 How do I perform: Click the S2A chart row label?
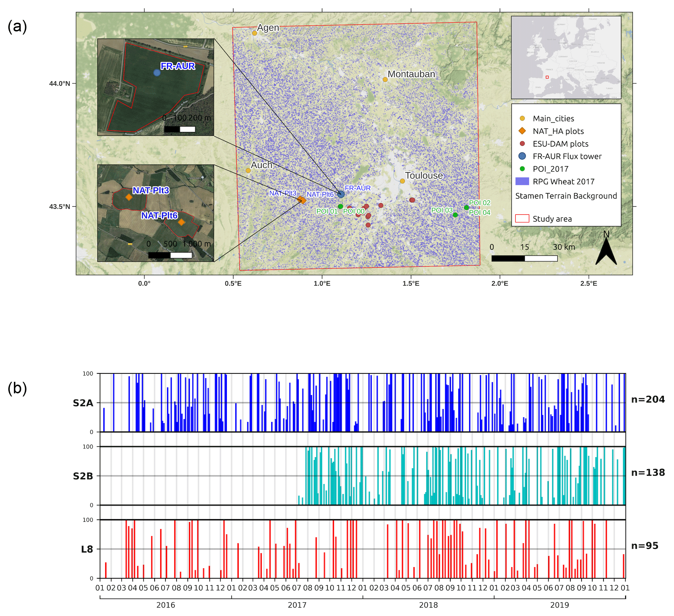(83, 403)
